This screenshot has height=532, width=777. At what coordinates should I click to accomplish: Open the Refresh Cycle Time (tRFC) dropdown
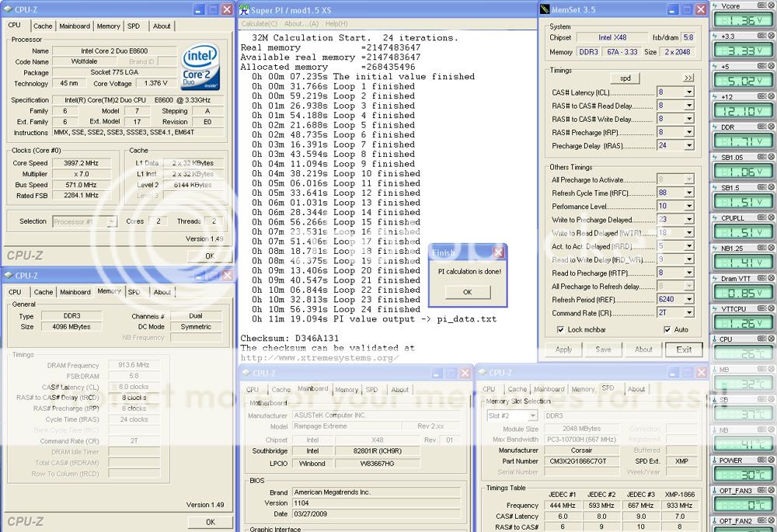click(x=689, y=193)
